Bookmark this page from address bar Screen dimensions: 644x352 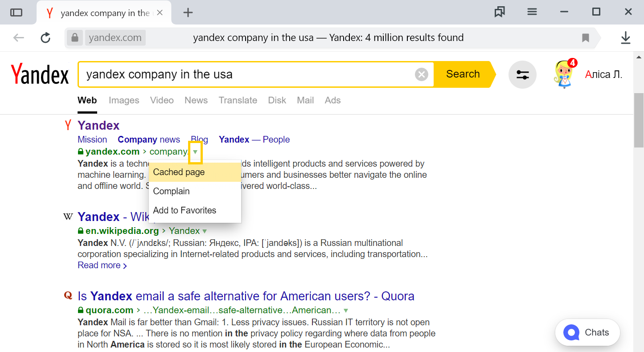click(586, 38)
